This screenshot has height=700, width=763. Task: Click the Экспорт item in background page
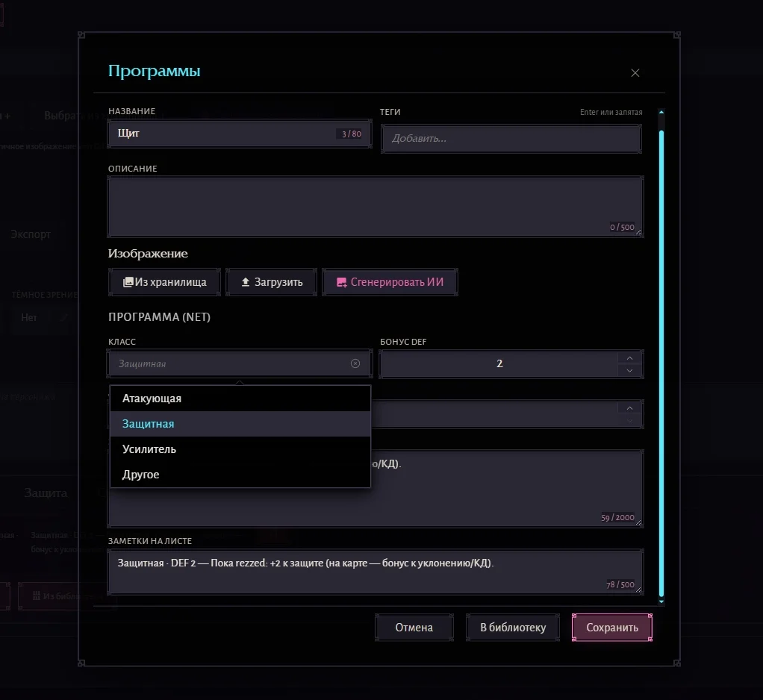click(x=31, y=234)
